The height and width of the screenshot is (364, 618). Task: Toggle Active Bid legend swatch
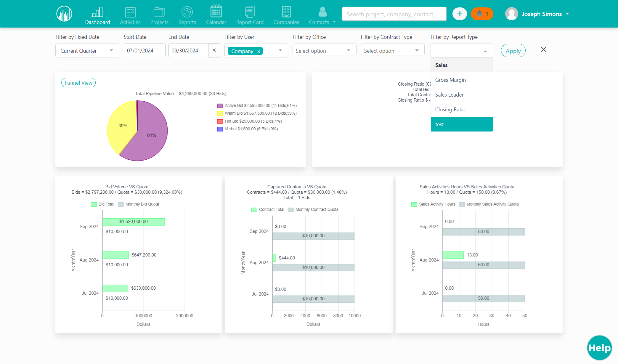[x=220, y=106]
